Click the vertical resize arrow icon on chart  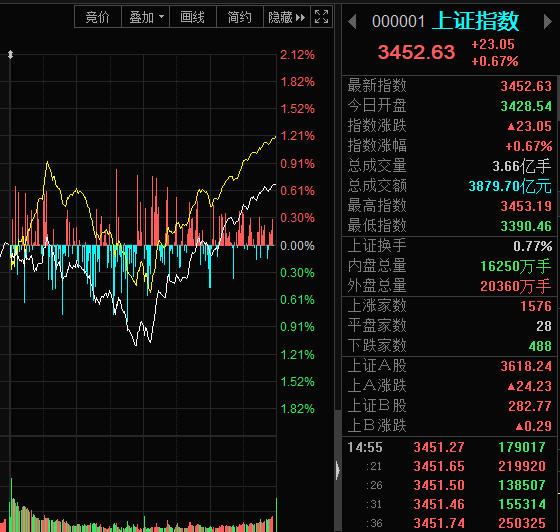coord(10,55)
